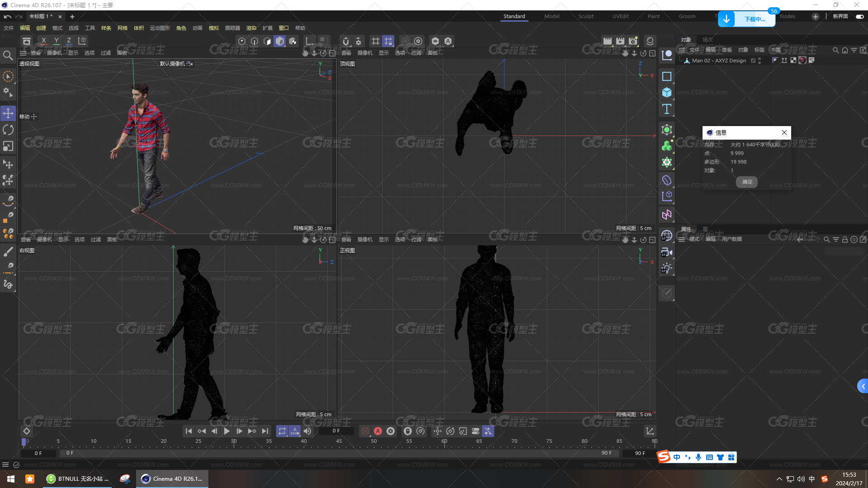Open the Create menu
The image size is (868, 488).
point(41,28)
